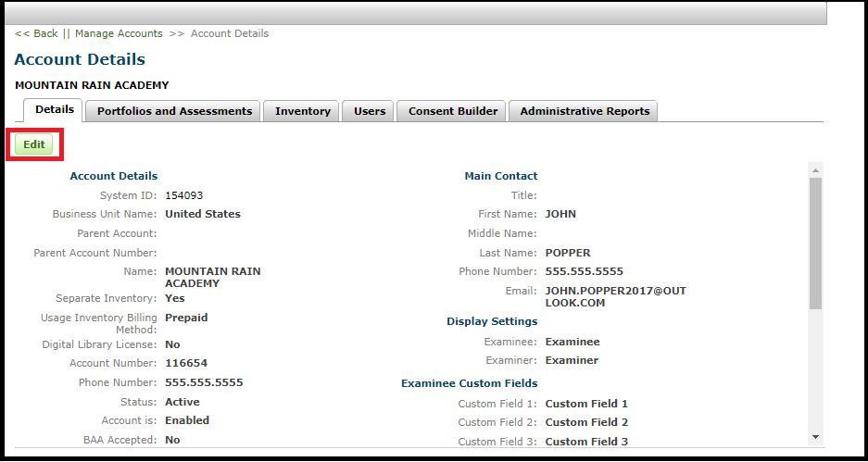
Task: Click the scrollbar down arrow
Action: coord(815,437)
